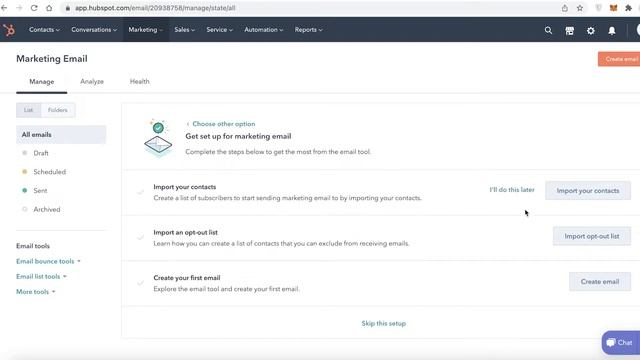Click the Create email orange button at top

(619, 59)
